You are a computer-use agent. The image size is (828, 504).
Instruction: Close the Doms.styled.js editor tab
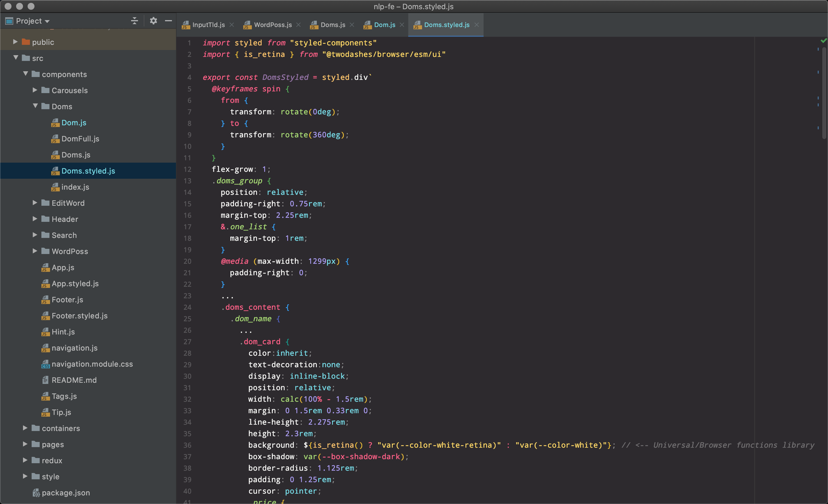click(x=476, y=25)
